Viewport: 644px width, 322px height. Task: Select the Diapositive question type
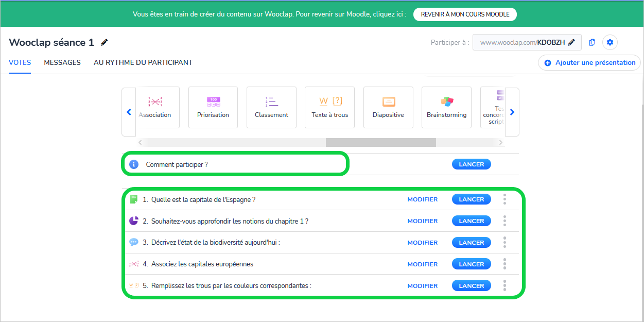pyautogui.click(x=388, y=107)
